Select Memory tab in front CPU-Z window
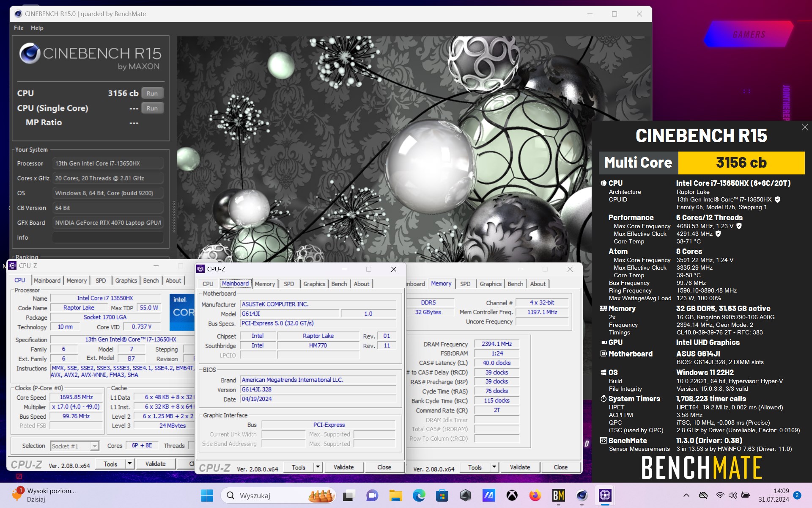The image size is (812, 508). (x=265, y=284)
